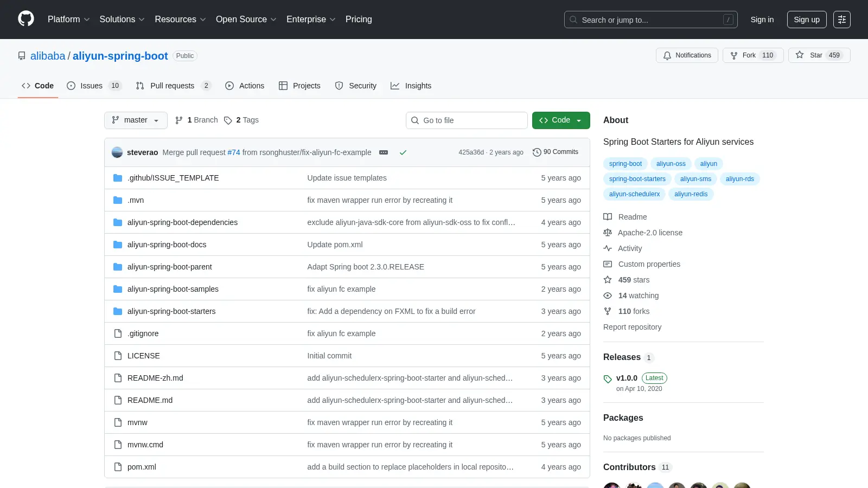Open Activity link in About
Screen dimensions: 868x488
pos(623,248)
